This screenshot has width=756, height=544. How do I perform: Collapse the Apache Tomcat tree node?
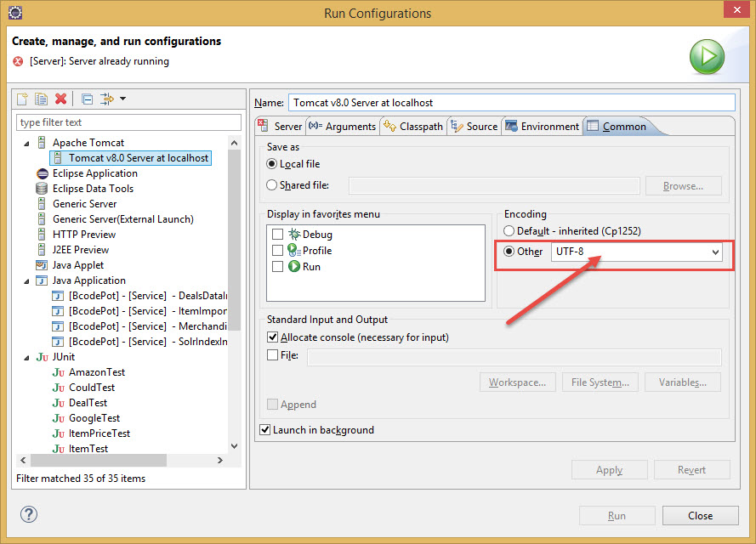point(27,143)
